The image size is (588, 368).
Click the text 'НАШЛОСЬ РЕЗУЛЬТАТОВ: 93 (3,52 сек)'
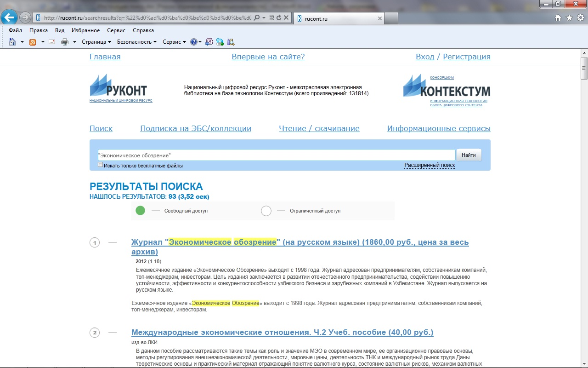(x=149, y=196)
